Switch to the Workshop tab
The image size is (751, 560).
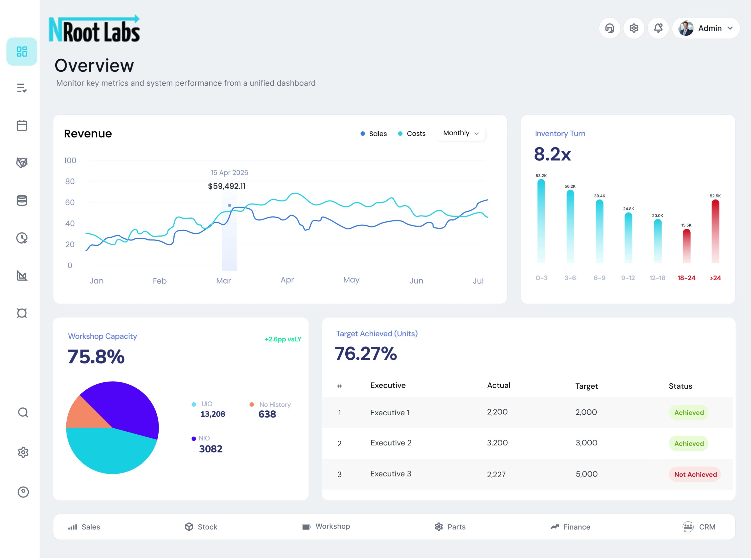[x=326, y=527]
